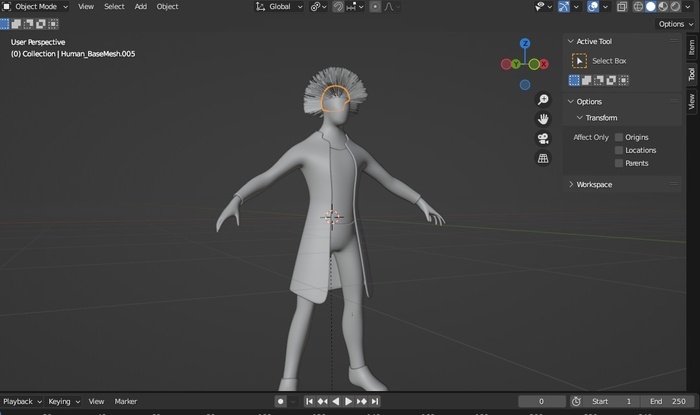Enable the Parents checkbox
The width and height of the screenshot is (700, 415).
619,163
